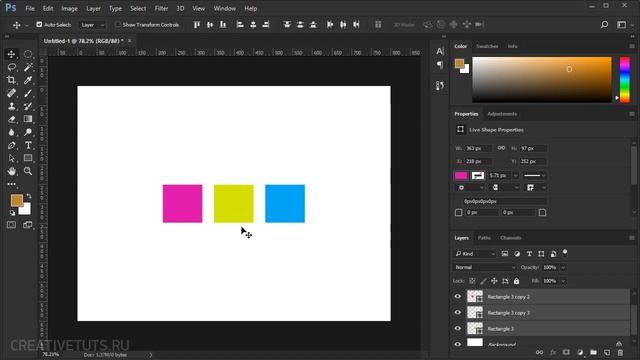The image size is (640, 360).
Task: Toggle the Auto-Select checkbox
Action: coord(39,24)
